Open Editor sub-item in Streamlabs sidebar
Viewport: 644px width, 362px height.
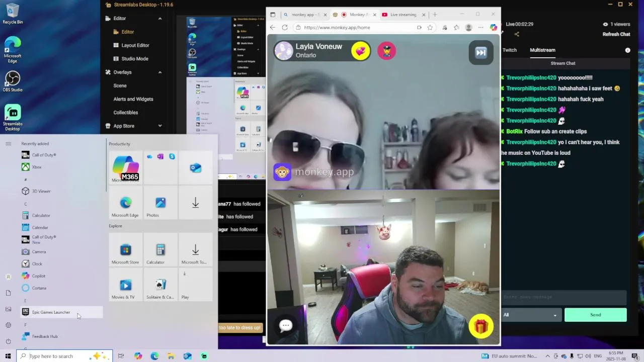pyautogui.click(x=127, y=32)
